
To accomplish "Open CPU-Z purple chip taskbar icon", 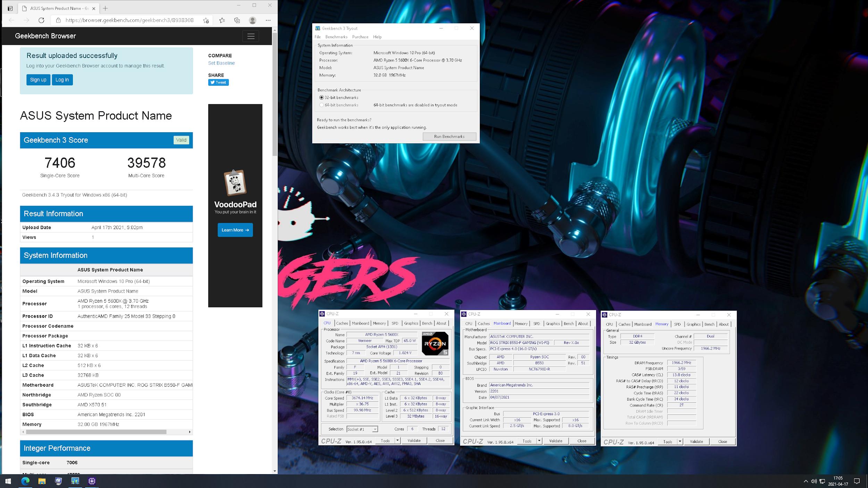I will click(92, 481).
